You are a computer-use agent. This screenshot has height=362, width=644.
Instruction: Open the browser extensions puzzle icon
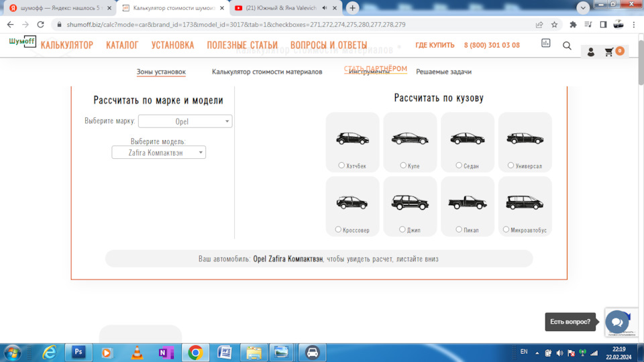573,25
